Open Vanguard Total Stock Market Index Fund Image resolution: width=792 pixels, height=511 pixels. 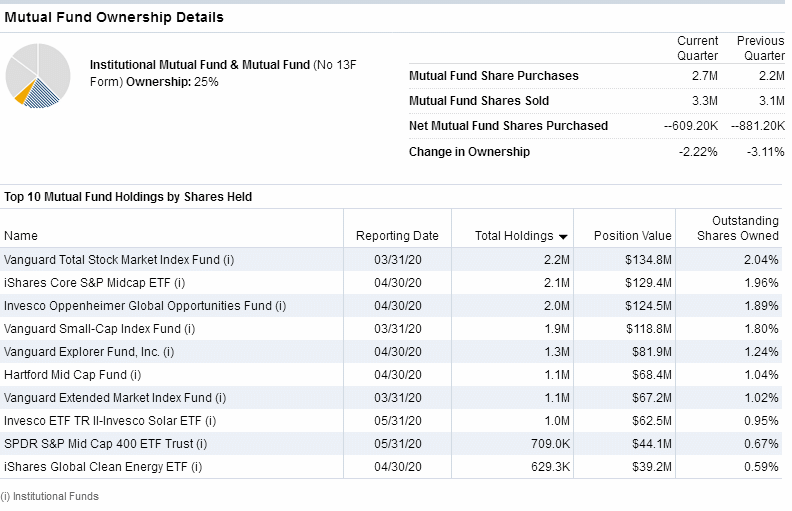(x=119, y=260)
